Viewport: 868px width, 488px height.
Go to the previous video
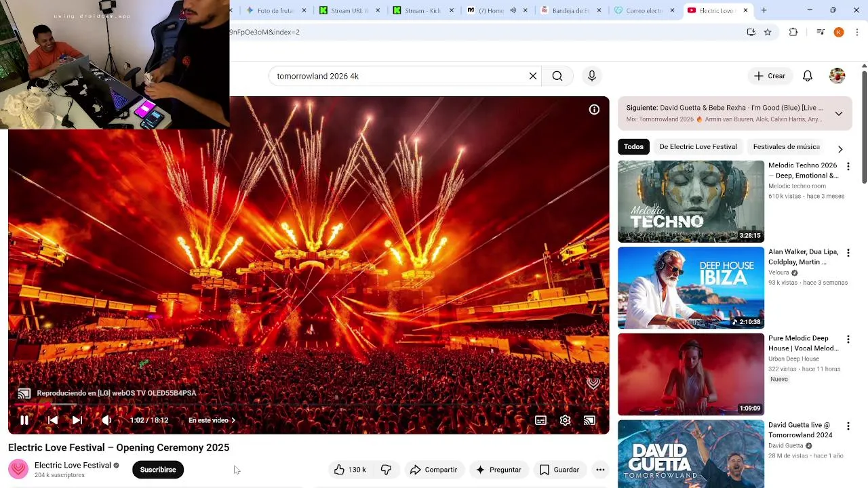52,420
